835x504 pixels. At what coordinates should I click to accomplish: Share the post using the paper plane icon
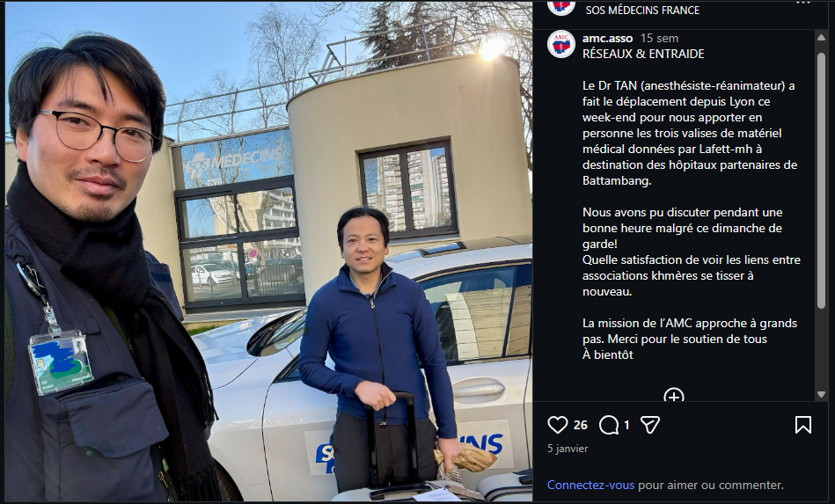[650, 425]
